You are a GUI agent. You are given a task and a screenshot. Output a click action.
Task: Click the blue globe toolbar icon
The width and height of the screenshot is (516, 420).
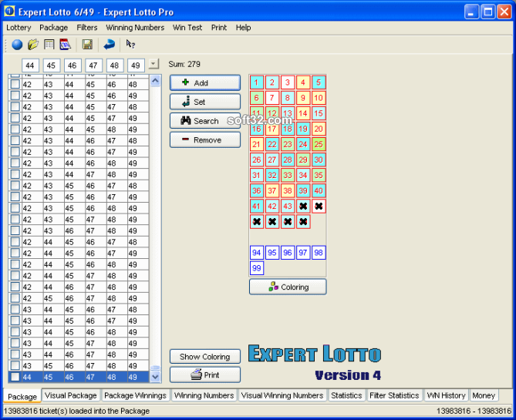click(x=17, y=45)
